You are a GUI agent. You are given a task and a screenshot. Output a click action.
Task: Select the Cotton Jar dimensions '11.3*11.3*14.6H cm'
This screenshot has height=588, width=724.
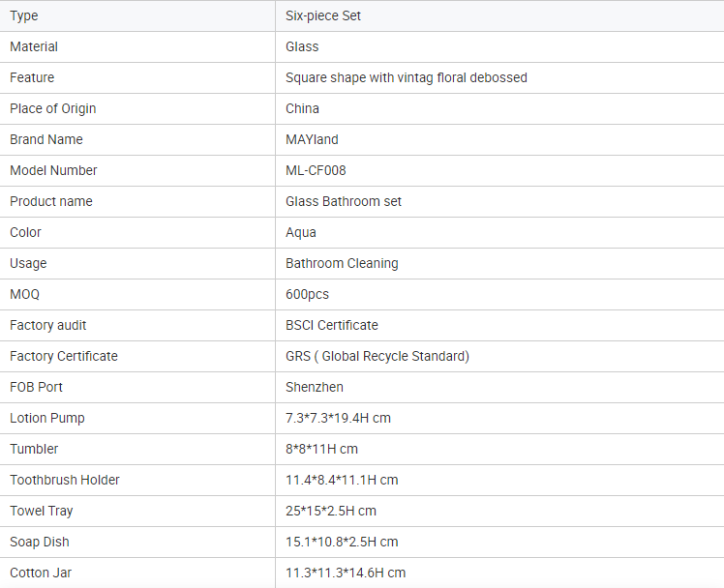pos(346,573)
